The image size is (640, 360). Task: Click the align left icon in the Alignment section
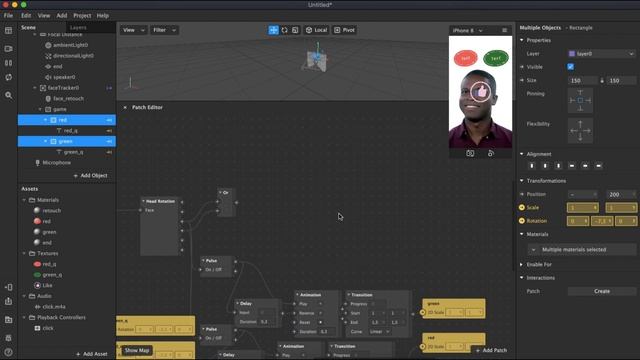[x=532, y=166]
